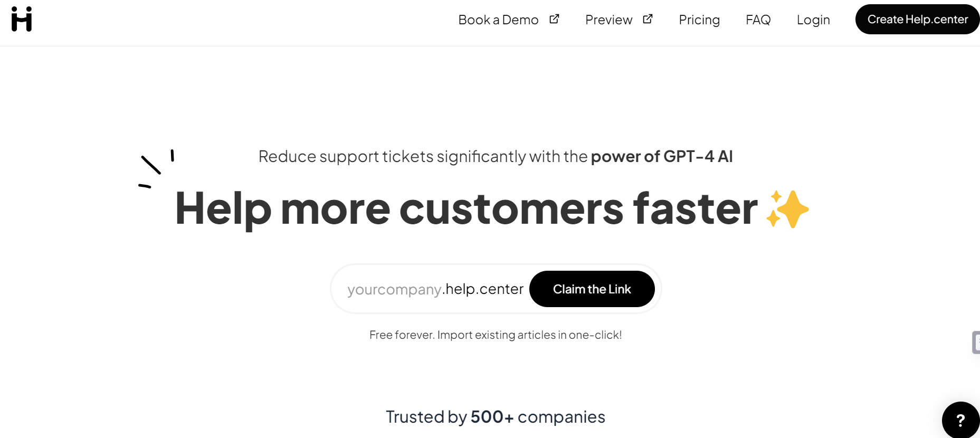Open the Preview link
The width and height of the screenshot is (980, 438).
[608, 19]
